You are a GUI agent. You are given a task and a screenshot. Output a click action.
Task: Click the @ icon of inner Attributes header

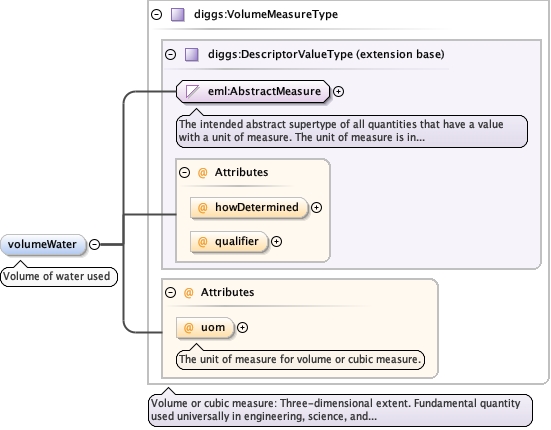202,172
